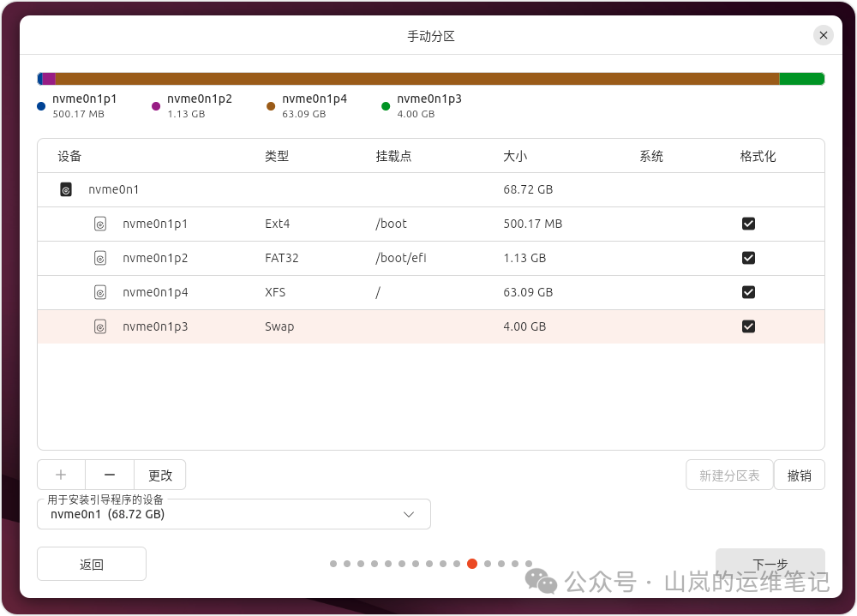857x616 pixels.
Task: Click the magenta legend dot for nvme0n1p2
Action: pos(155,106)
